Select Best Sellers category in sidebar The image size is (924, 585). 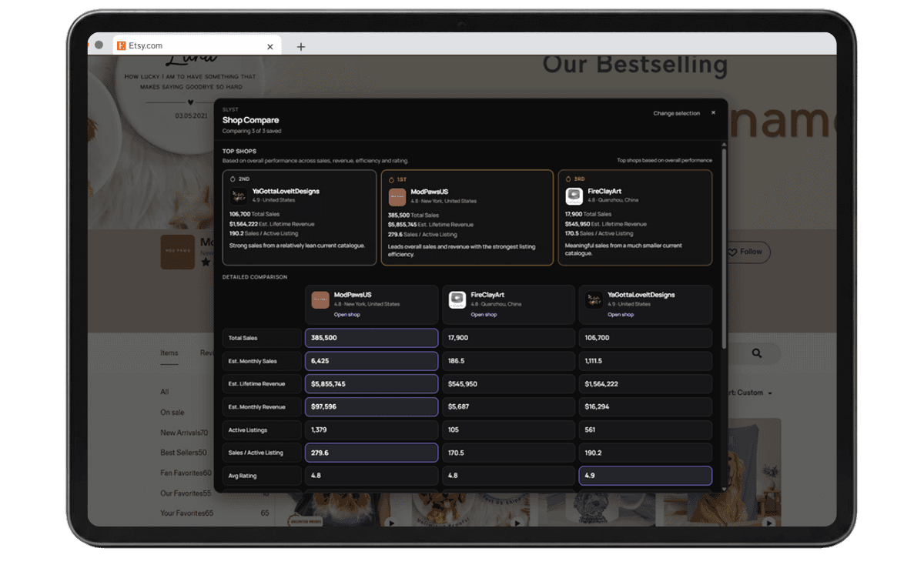point(183,453)
